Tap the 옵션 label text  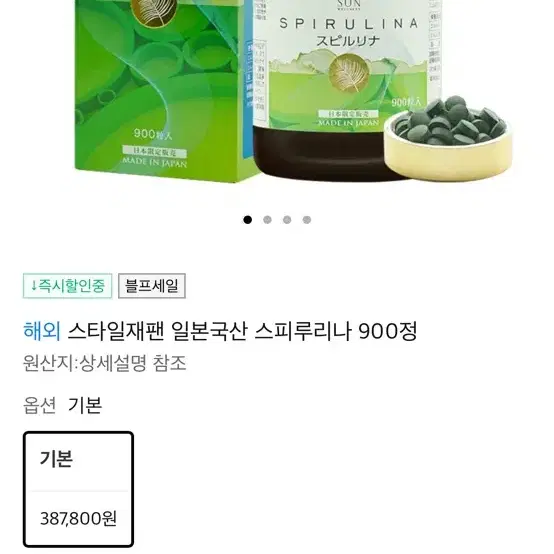pos(40,405)
